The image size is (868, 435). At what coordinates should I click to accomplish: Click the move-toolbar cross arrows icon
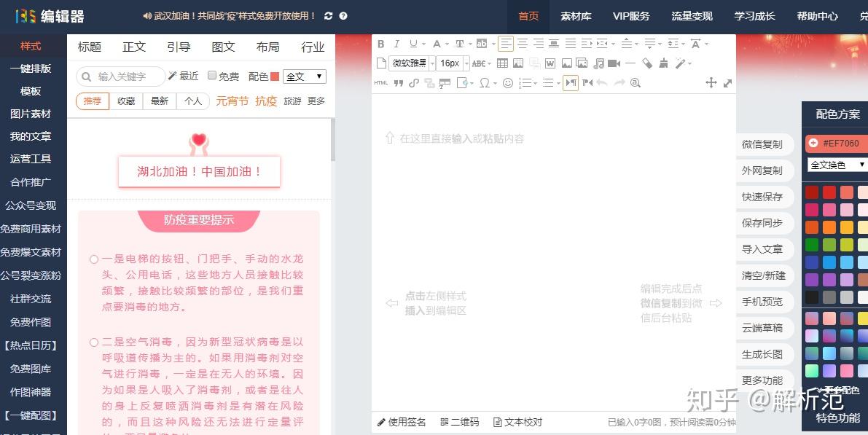pos(711,83)
